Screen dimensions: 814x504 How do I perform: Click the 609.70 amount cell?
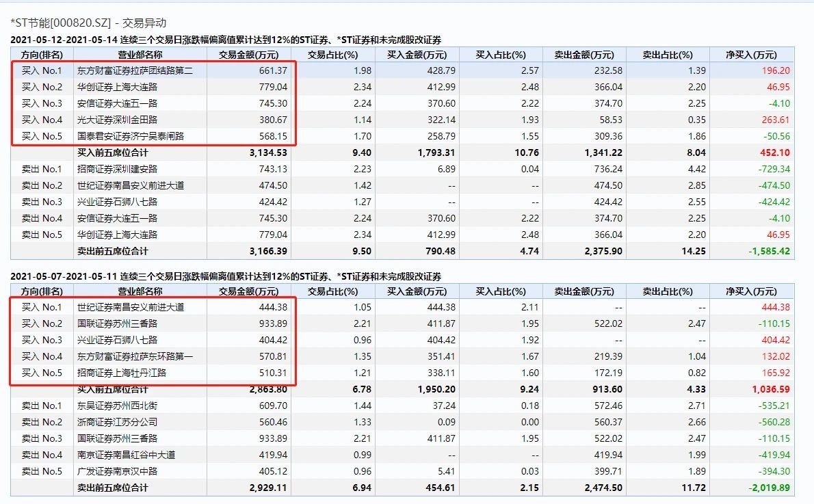pyautogui.click(x=273, y=406)
